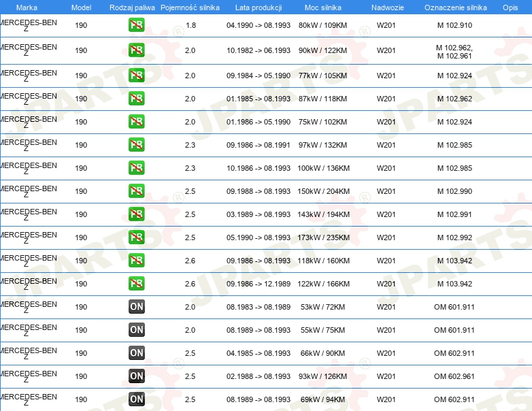Click production dates 09.1986 -> 08.1991
The width and height of the screenshot is (532, 411).
point(259,145)
